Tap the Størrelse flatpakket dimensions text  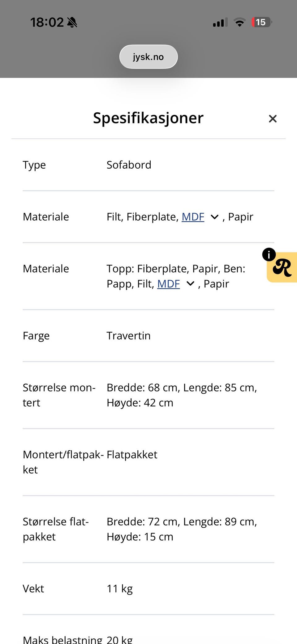[182, 529]
